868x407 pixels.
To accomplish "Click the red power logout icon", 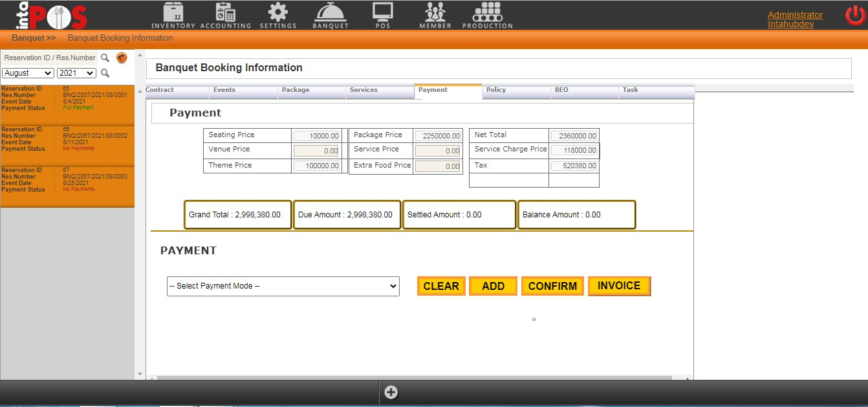I will pos(855,15).
